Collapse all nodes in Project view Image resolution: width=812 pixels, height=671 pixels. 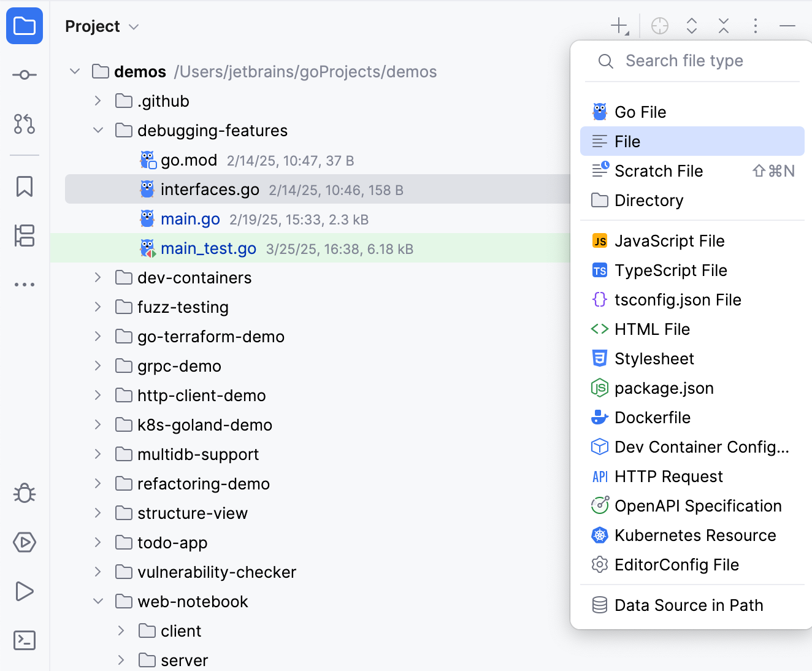tap(724, 26)
